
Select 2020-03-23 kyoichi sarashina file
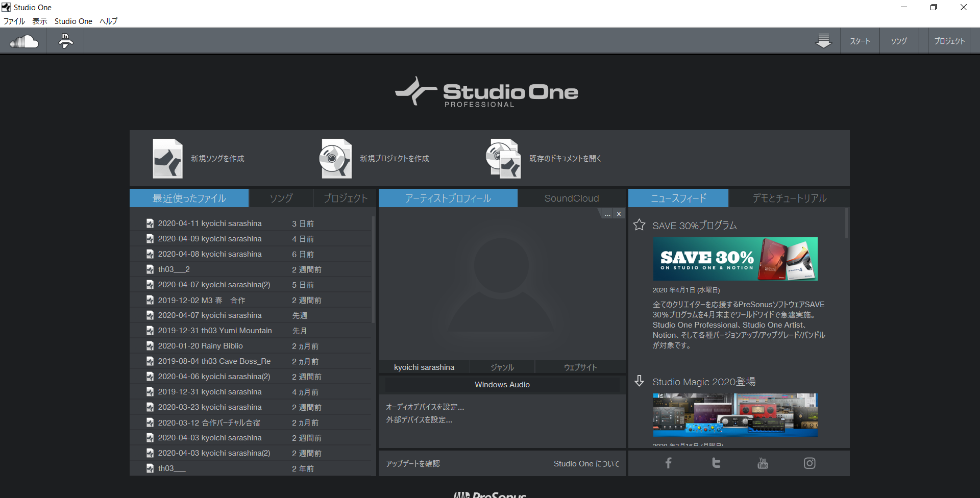point(251,407)
